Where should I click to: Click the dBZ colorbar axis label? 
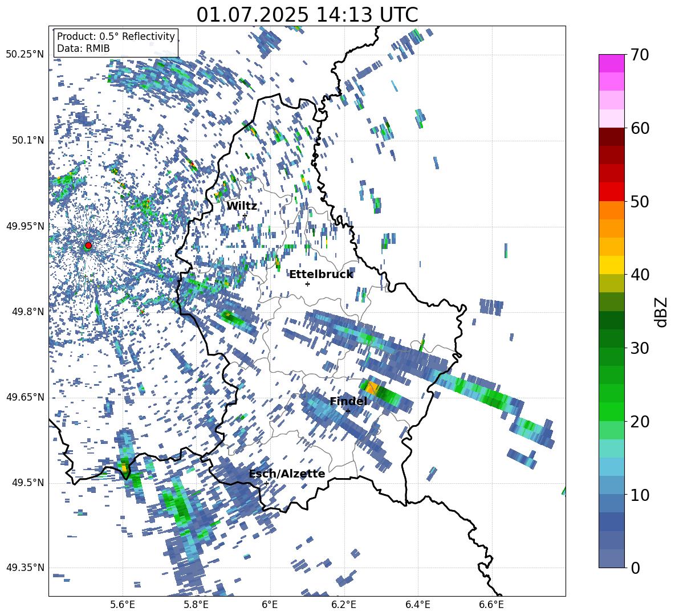coord(661,312)
